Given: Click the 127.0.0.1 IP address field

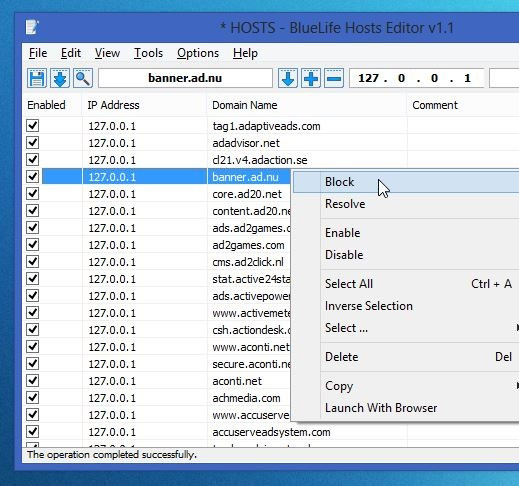Looking at the screenshot, I should (x=416, y=78).
